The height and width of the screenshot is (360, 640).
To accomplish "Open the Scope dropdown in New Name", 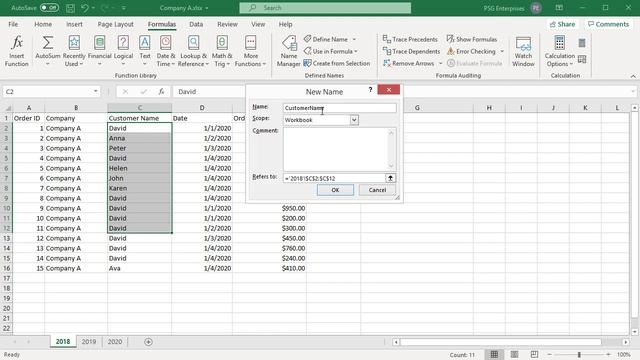I will (x=354, y=120).
